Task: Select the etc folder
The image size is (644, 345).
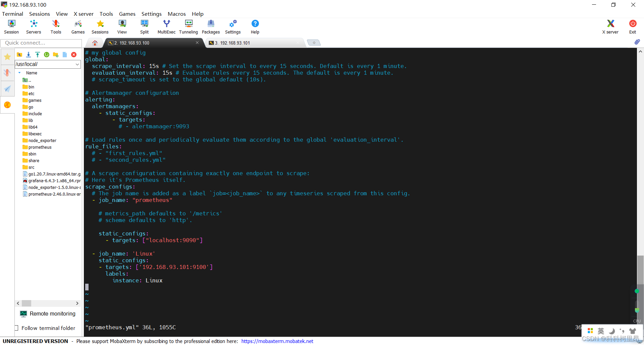Action: (x=29, y=93)
